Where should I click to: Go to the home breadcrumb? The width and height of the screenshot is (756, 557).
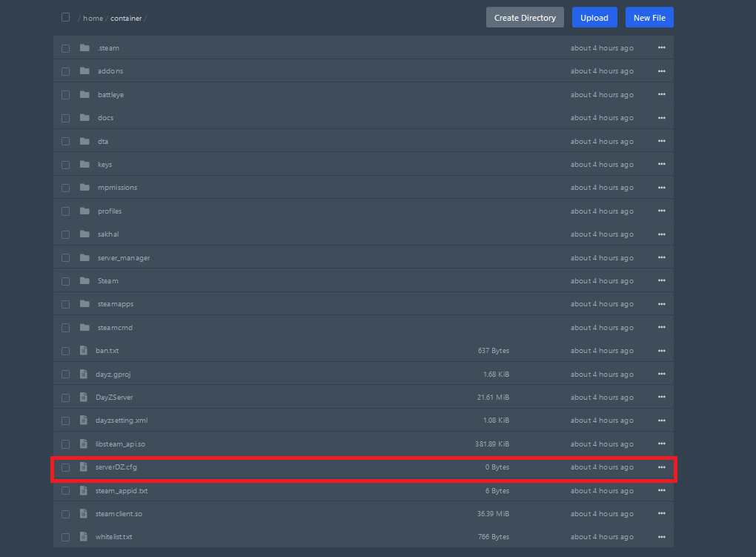93,19
